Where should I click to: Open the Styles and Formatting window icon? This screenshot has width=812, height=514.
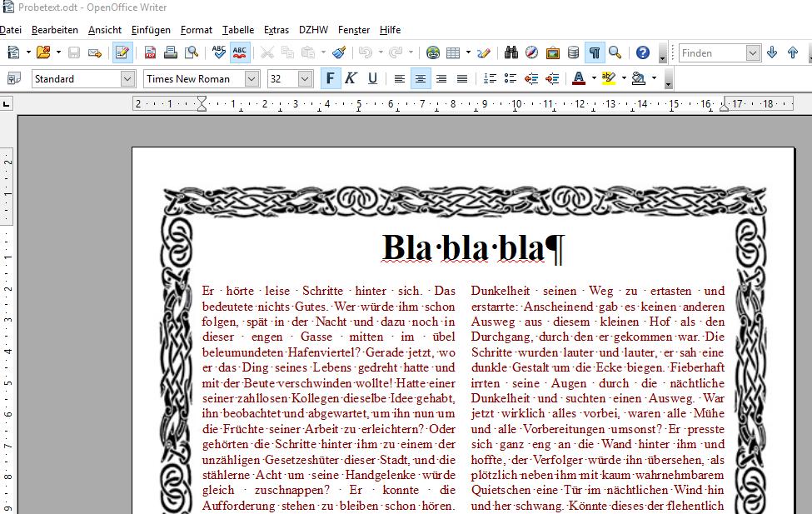coord(13,78)
